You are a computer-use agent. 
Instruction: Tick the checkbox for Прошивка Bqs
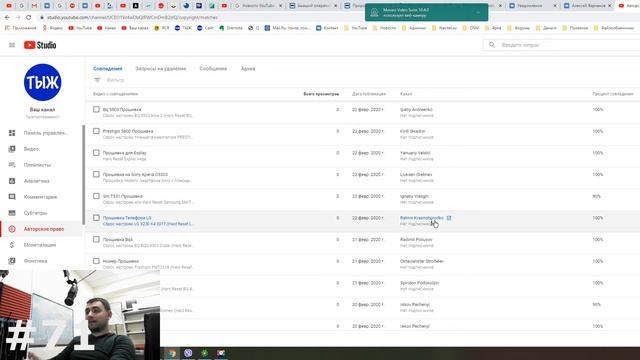point(96,239)
